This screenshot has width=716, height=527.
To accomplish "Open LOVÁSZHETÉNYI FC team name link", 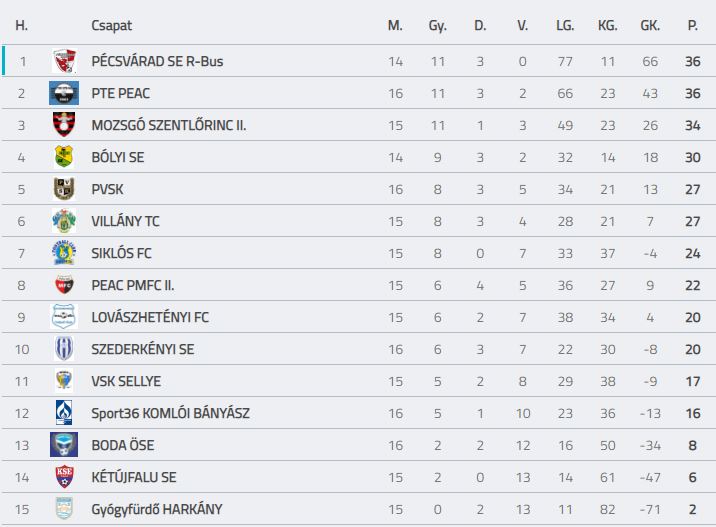I will (150, 317).
